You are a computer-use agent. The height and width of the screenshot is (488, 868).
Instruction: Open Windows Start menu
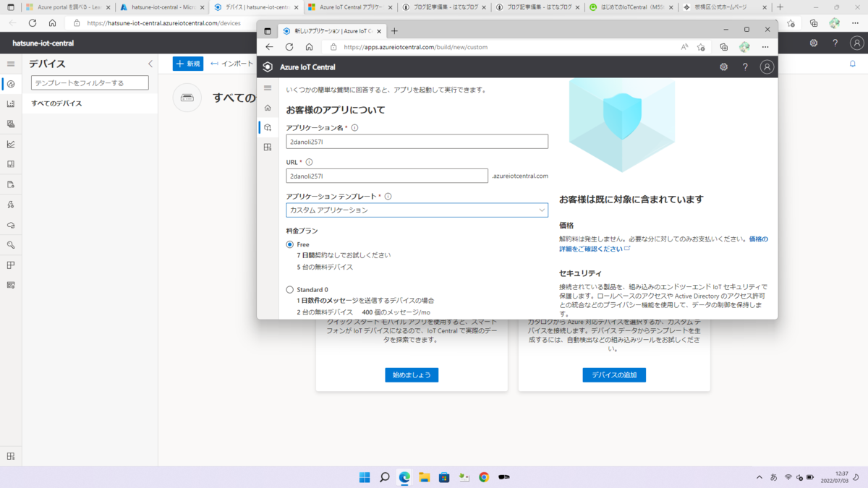click(x=365, y=477)
